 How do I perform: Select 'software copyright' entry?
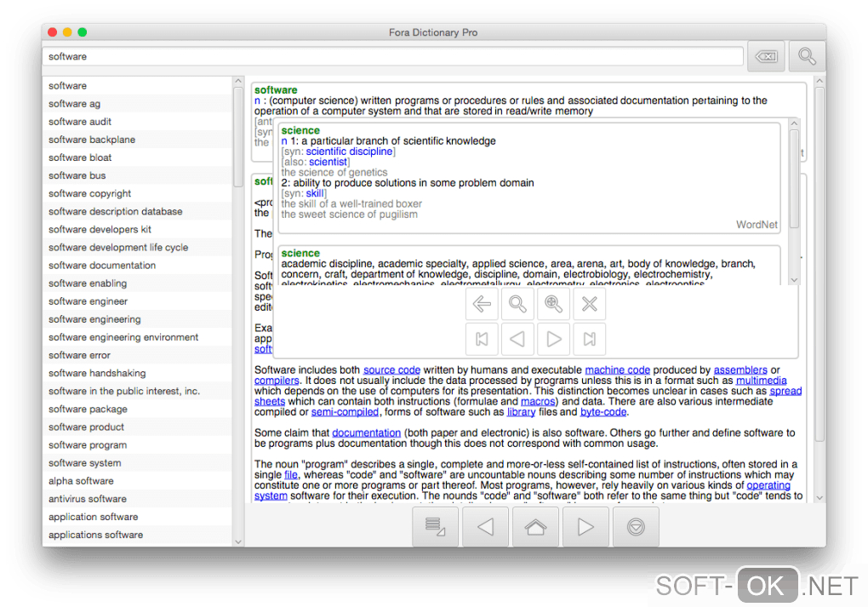coord(137,193)
